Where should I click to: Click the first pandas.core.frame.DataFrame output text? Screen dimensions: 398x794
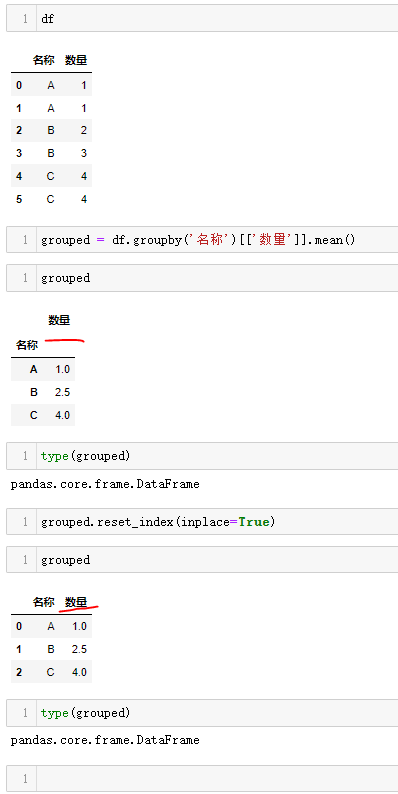(x=105, y=484)
